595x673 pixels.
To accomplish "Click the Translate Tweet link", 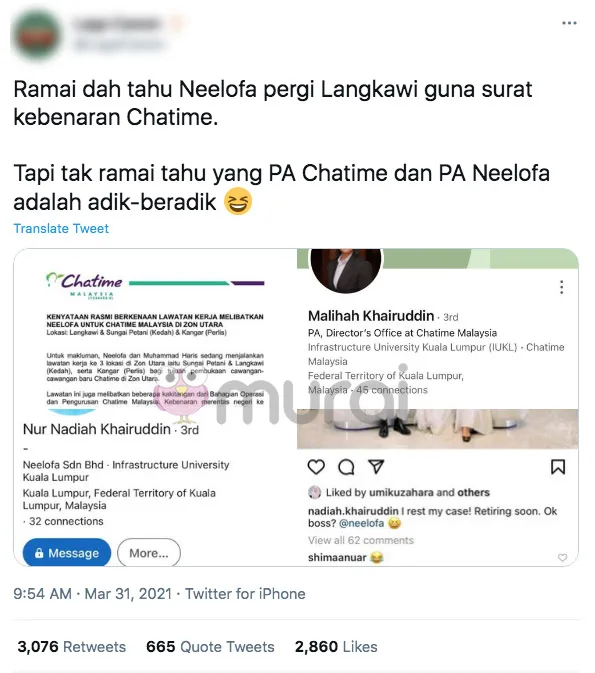I will (61, 228).
